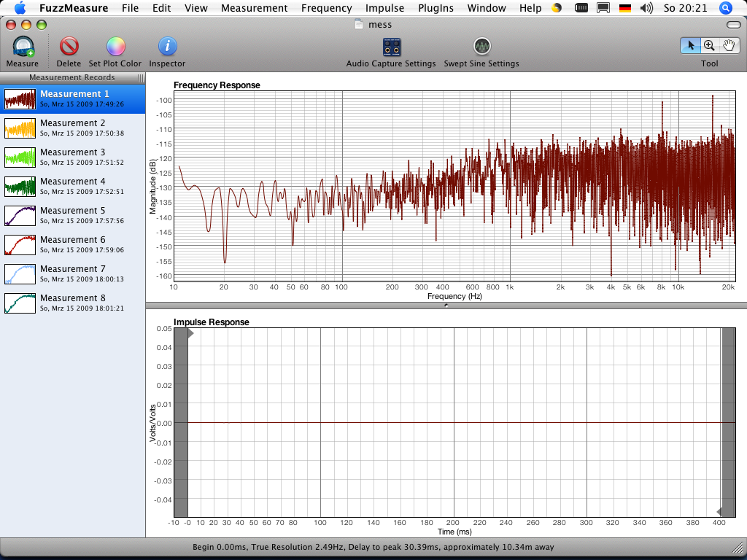Click the 17:59:06 timestamp text
This screenshot has height=560, width=747.
click(109, 250)
